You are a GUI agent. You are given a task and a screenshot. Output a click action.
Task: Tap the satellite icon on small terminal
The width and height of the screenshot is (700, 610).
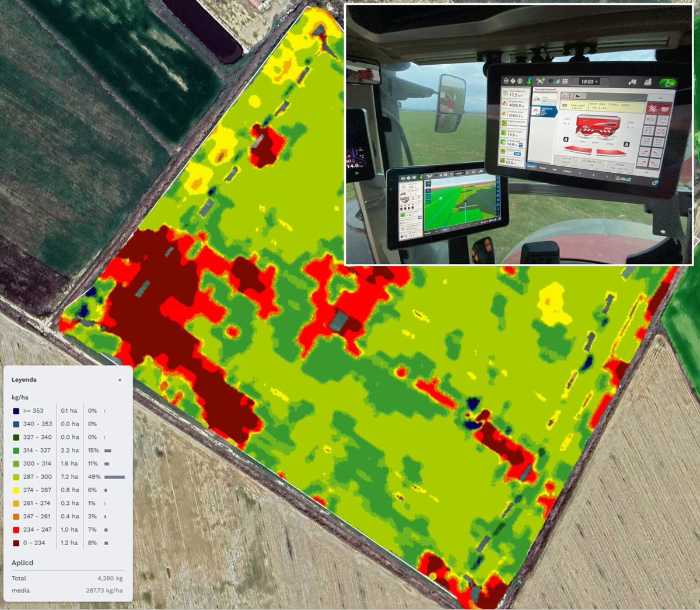[x=429, y=176]
